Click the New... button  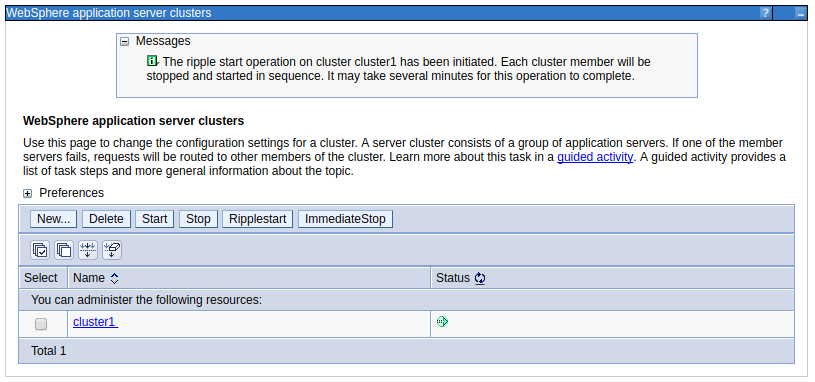tap(54, 219)
